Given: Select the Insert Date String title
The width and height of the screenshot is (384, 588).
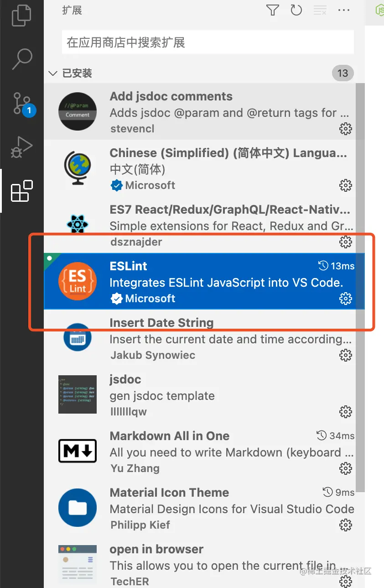Looking at the screenshot, I should pos(162,323).
